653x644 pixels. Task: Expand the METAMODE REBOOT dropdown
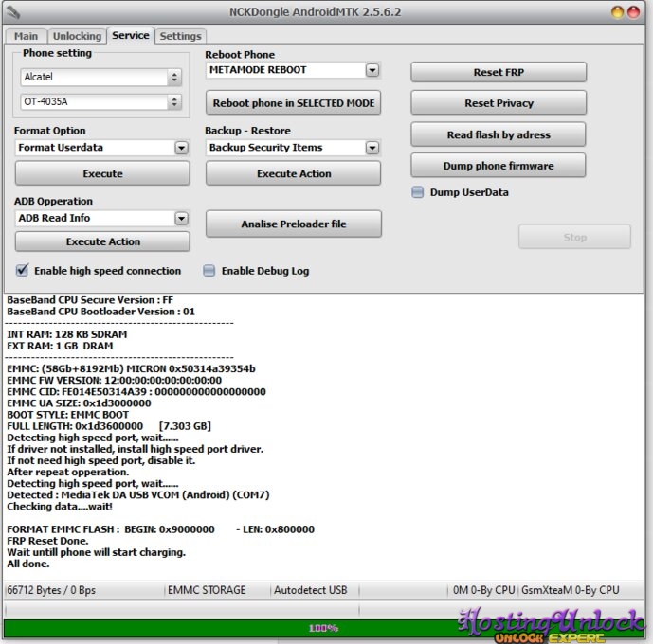372,70
